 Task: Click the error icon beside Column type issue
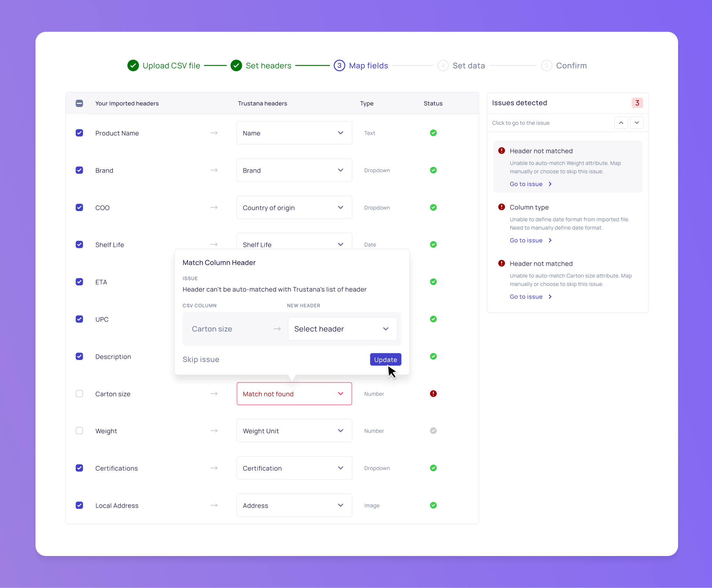[501, 207]
